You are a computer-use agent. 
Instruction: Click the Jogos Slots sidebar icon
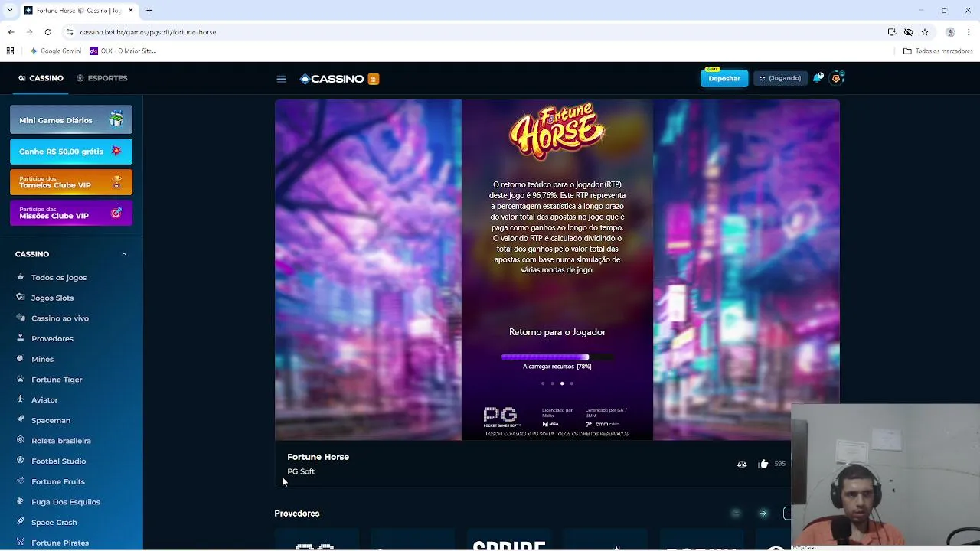coord(21,297)
